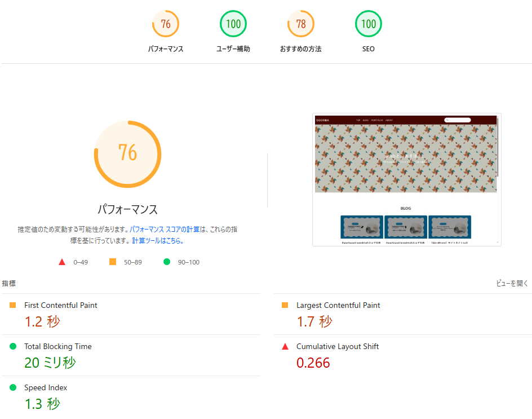Viewport: 532px width, 419px height.
Task: Click the Performance score gauge showing 76
Action: 165,24
